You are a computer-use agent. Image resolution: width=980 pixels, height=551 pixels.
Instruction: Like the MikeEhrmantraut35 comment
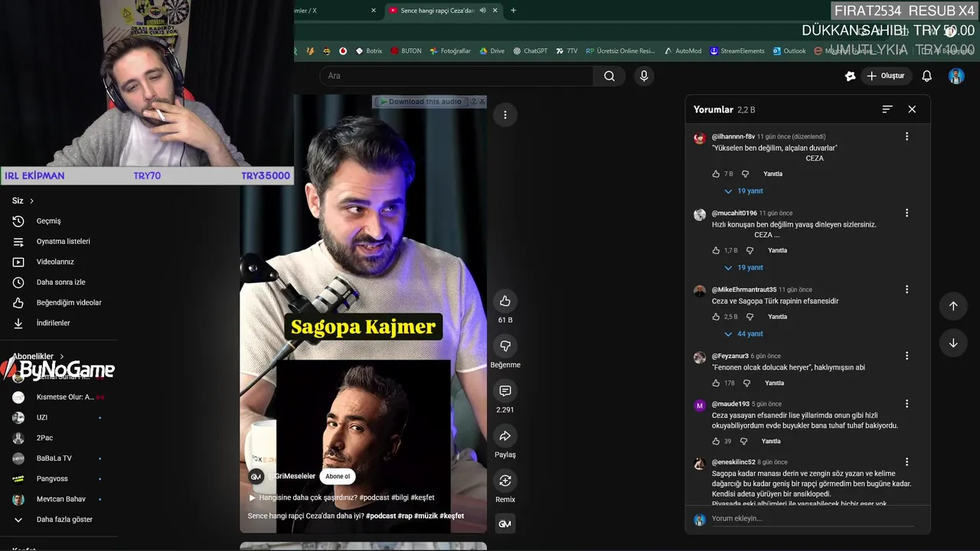tap(716, 317)
